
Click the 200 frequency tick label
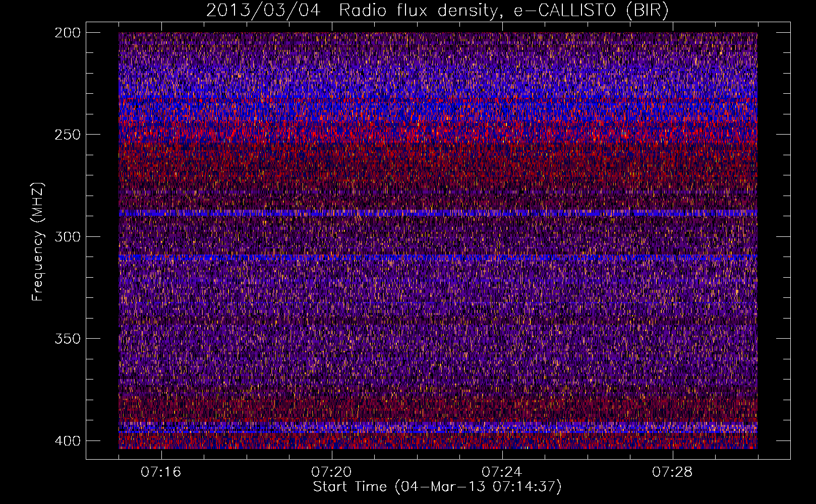(x=67, y=32)
